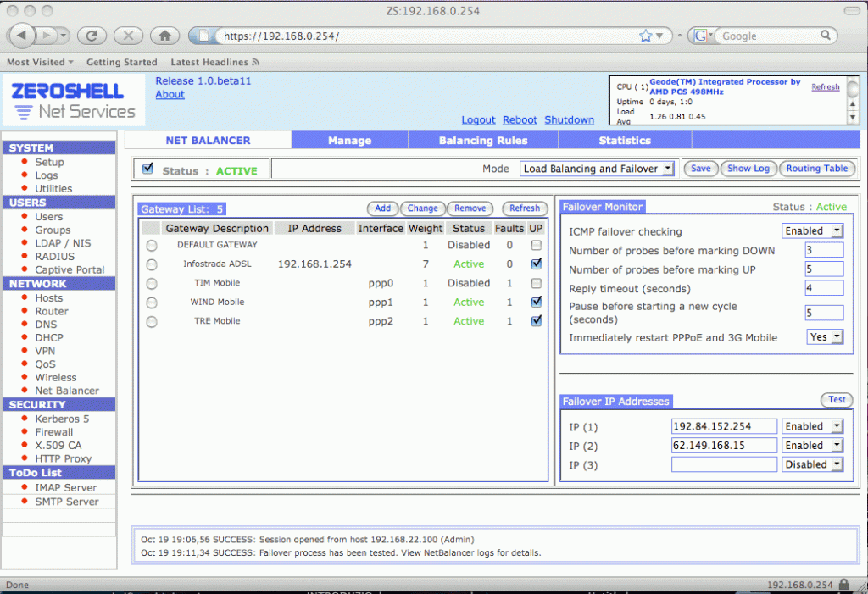Check the UP box for TIM Mobile
The image size is (868, 594).
(x=536, y=283)
